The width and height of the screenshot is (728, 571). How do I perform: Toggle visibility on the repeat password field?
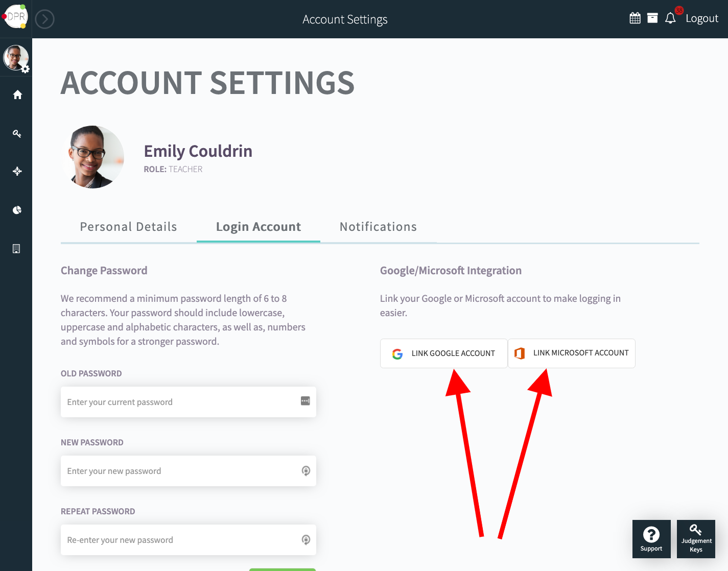point(306,539)
